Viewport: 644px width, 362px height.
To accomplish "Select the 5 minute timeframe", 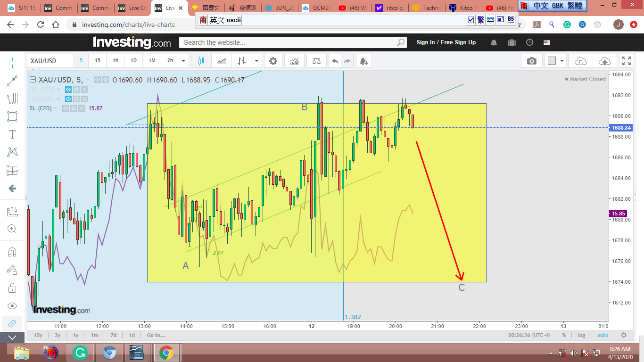I will click(x=81, y=61).
